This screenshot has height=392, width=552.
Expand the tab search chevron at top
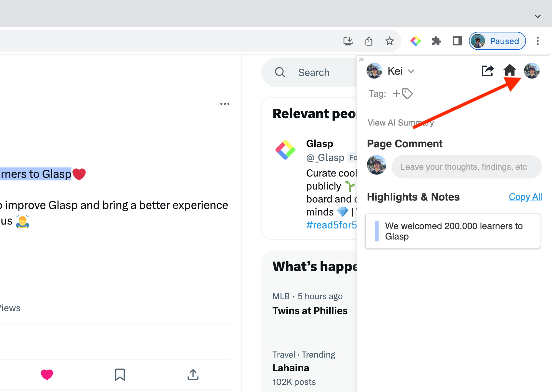[x=538, y=16]
